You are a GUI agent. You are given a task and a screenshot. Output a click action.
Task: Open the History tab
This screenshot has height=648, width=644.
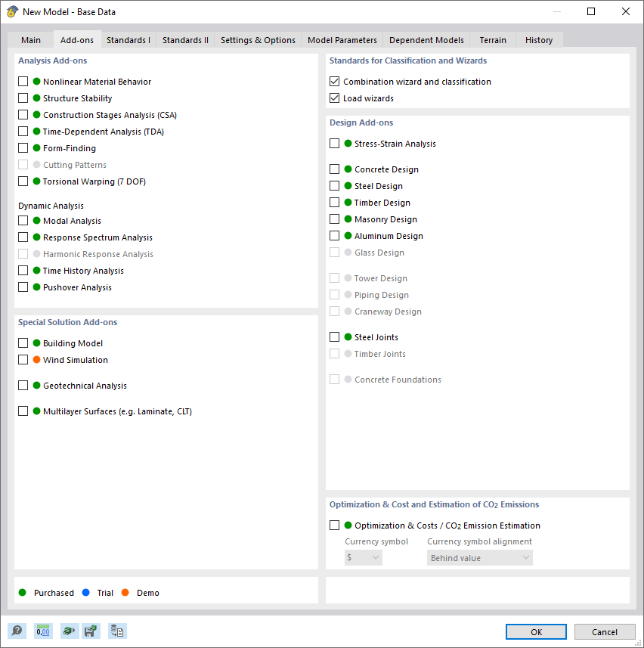pos(539,40)
